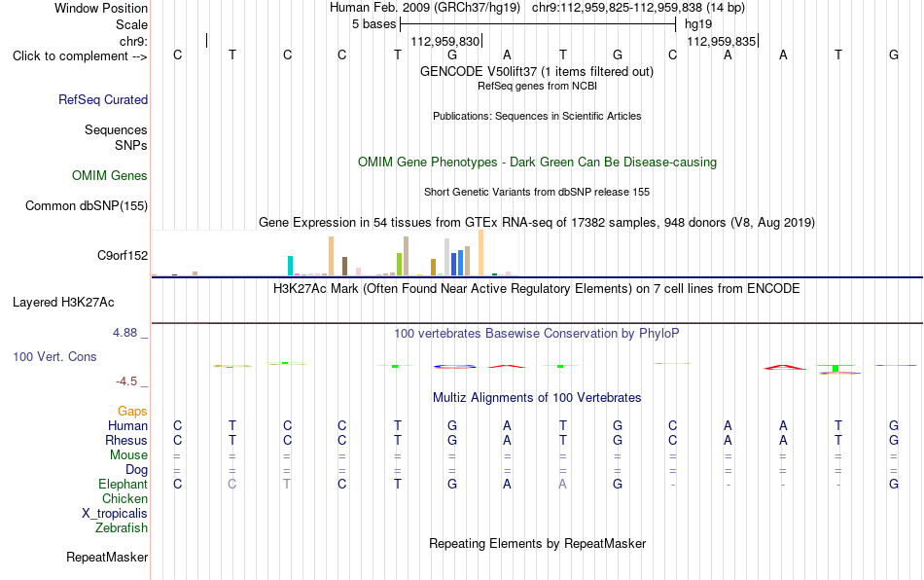Select the Elephant species label
Screen dimensions: 924x580
click(x=124, y=484)
